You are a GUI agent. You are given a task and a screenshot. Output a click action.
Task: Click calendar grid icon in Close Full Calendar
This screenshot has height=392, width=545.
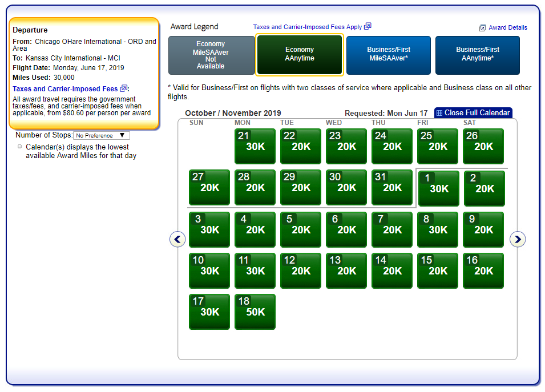coord(439,113)
